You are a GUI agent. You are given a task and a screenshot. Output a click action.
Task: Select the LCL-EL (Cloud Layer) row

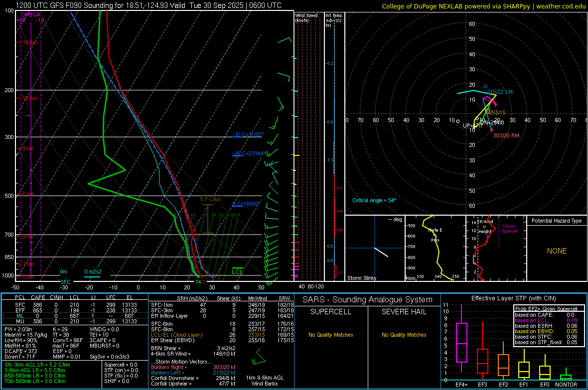pyautogui.click(x=222, y=335)
